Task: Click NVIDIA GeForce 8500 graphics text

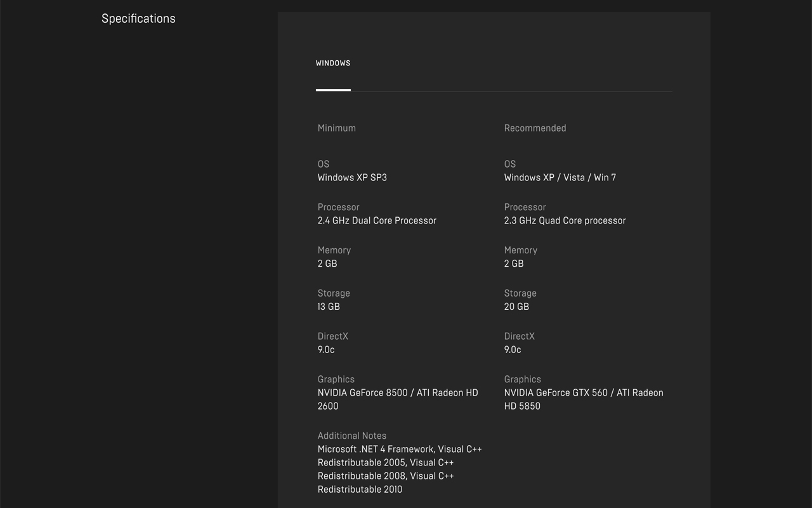Action: (x=398, y=393)
